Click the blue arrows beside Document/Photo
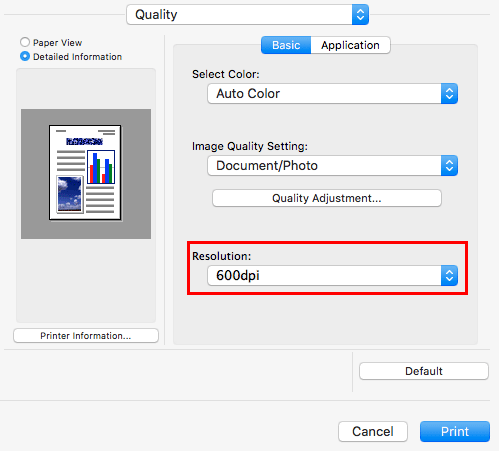 (x=449, y=166)
